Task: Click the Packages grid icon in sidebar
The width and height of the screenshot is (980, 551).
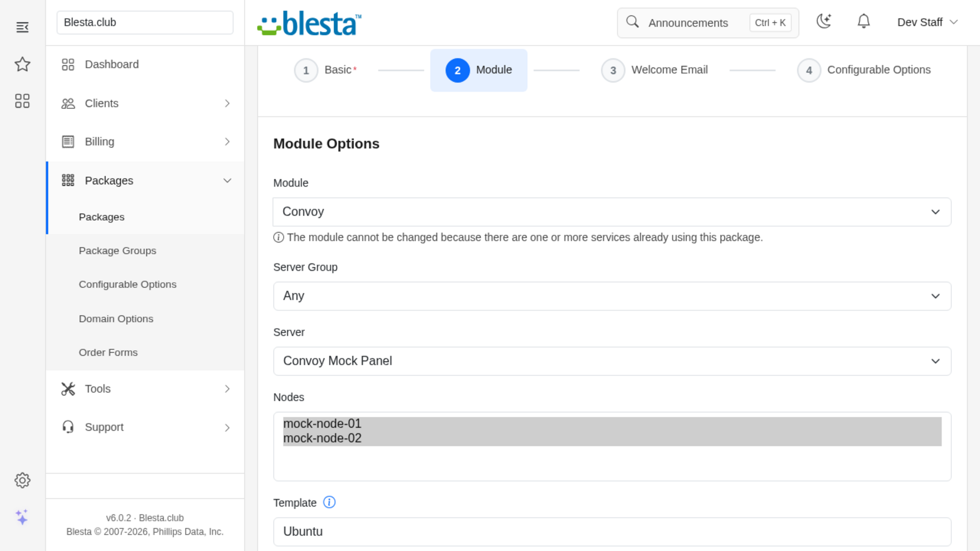Action: coord(68,181)
